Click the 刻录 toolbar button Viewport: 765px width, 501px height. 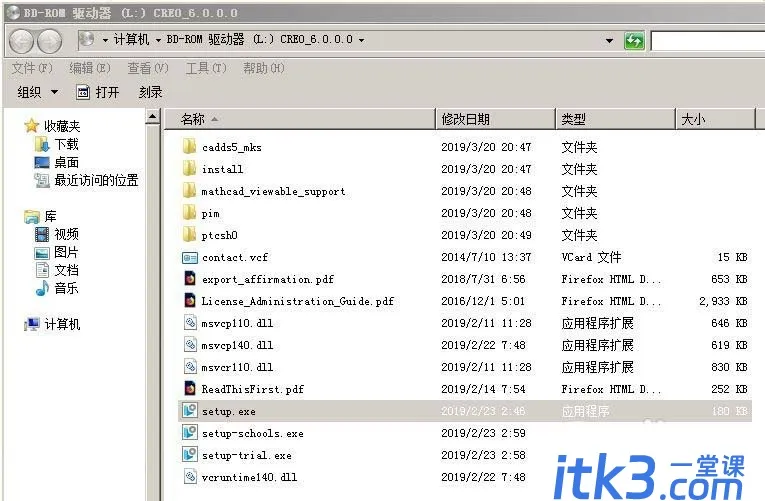coord(150,92)
